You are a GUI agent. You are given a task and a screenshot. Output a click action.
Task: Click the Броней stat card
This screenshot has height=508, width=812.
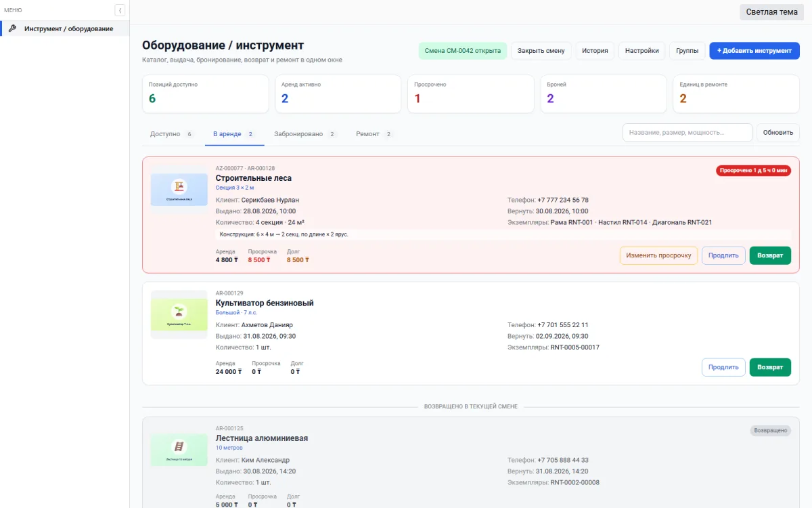pyautogui.click(x=604, y=94)
